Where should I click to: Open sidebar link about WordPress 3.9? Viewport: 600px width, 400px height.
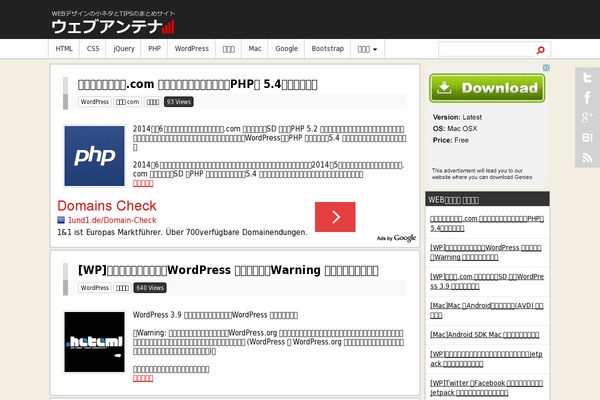coord(487,281)
